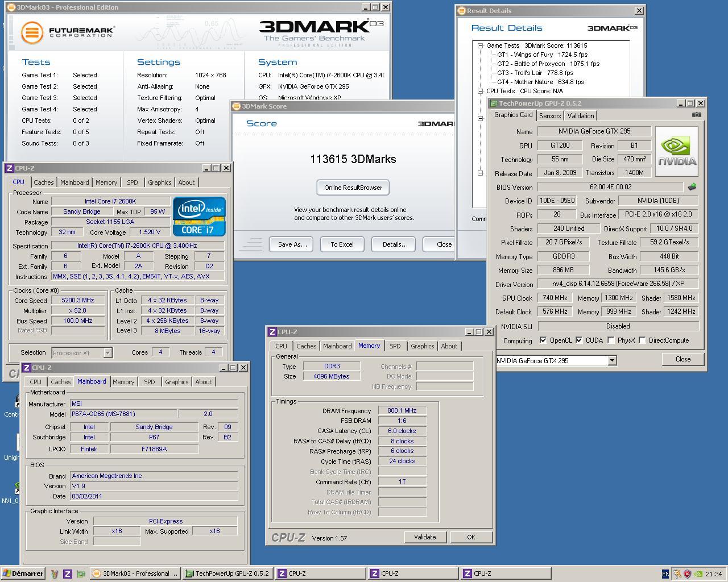This screenshot has height=582, width=728.
Task: Select GT3 - Troll's Lair result row
Action: 535,73
